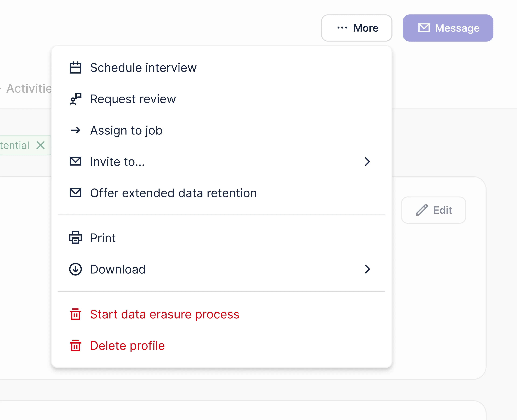Click the circled down-arrow Download icon
517x420 pixels.
[x=76, y=269]
